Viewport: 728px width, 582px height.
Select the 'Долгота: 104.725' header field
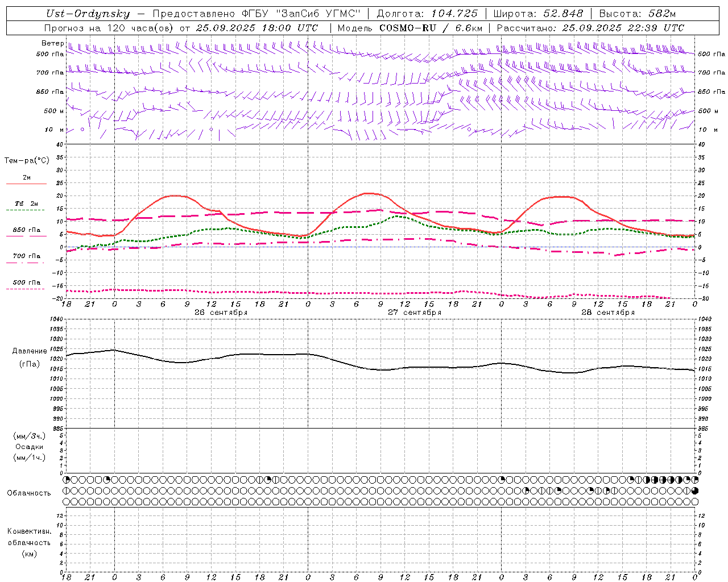[427, 14]
